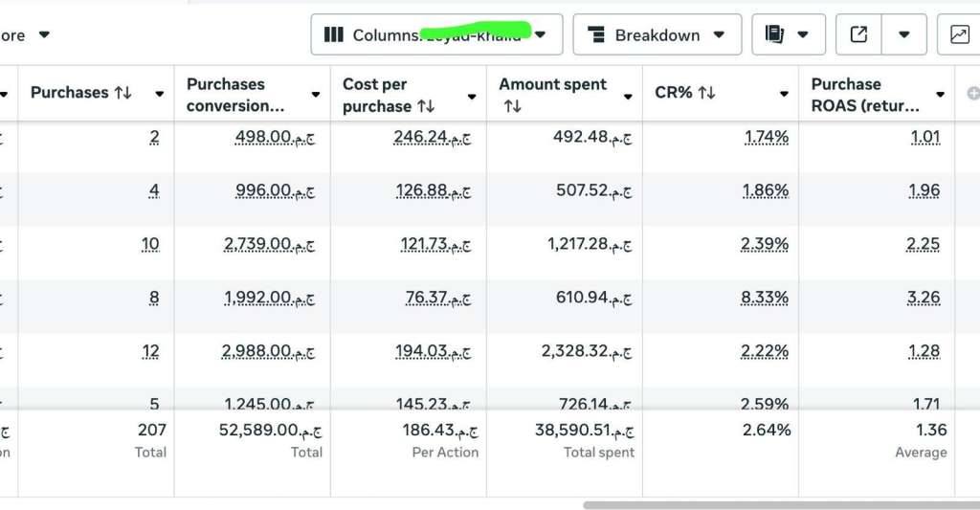Sort by Amount spent arrows
The width and height of the screenshot is (980, 510).
pos(512,106)
